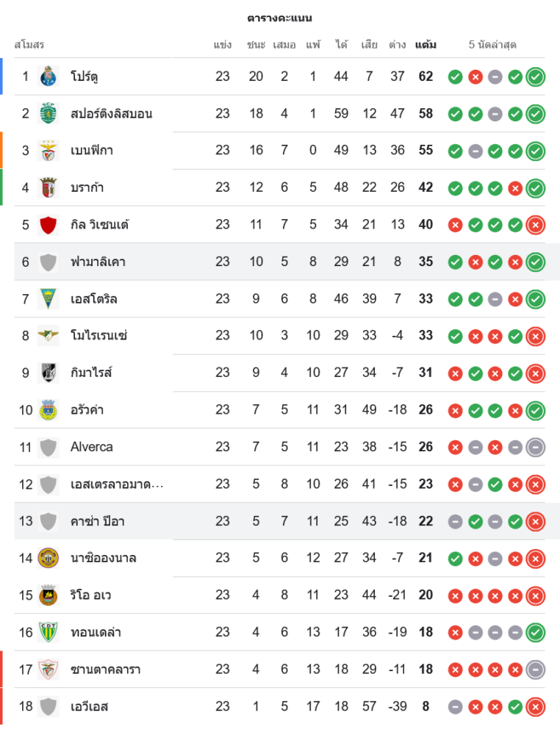The image size is (560, 735).
Task: Click the Santa Clara crest icon
Action: pyautogui.click(x=49, y=669)
